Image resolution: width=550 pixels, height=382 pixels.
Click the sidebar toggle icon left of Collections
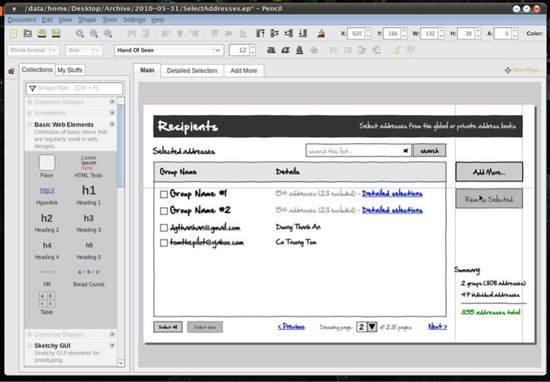[12, 71]
